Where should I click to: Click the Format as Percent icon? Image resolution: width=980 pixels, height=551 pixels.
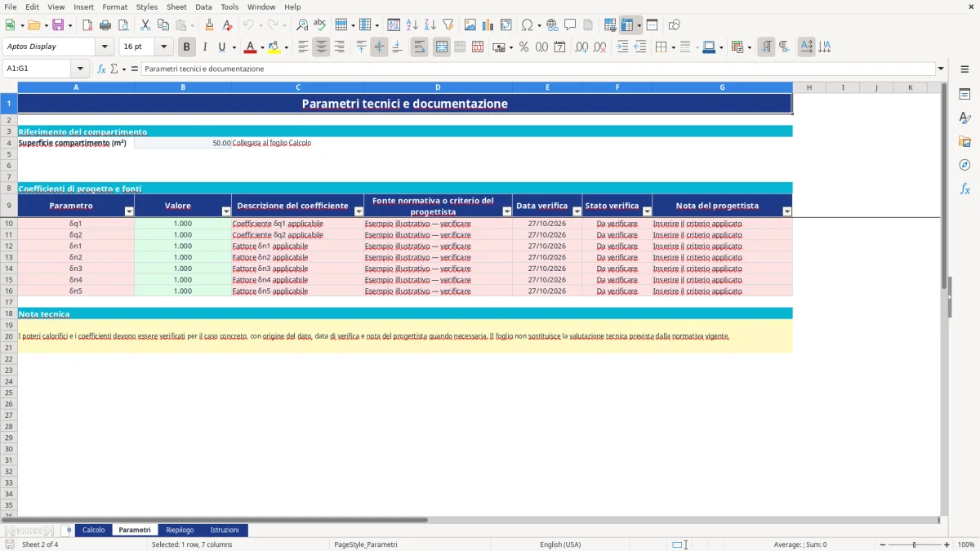point(523,47)
